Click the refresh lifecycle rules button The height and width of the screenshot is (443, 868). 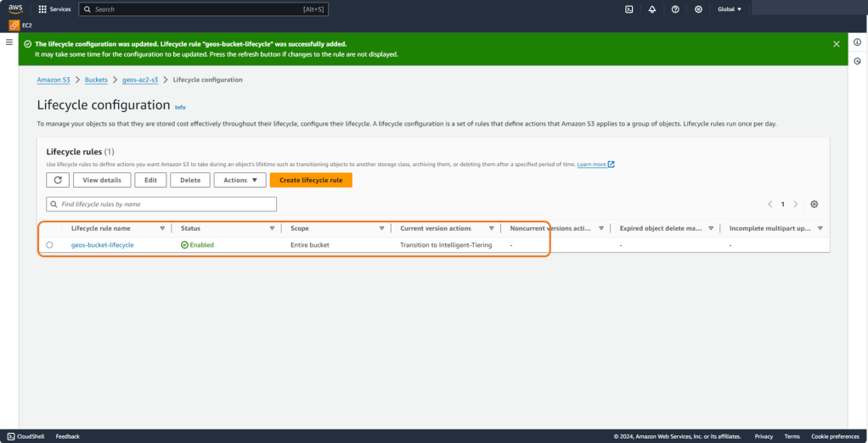[57, 180]
